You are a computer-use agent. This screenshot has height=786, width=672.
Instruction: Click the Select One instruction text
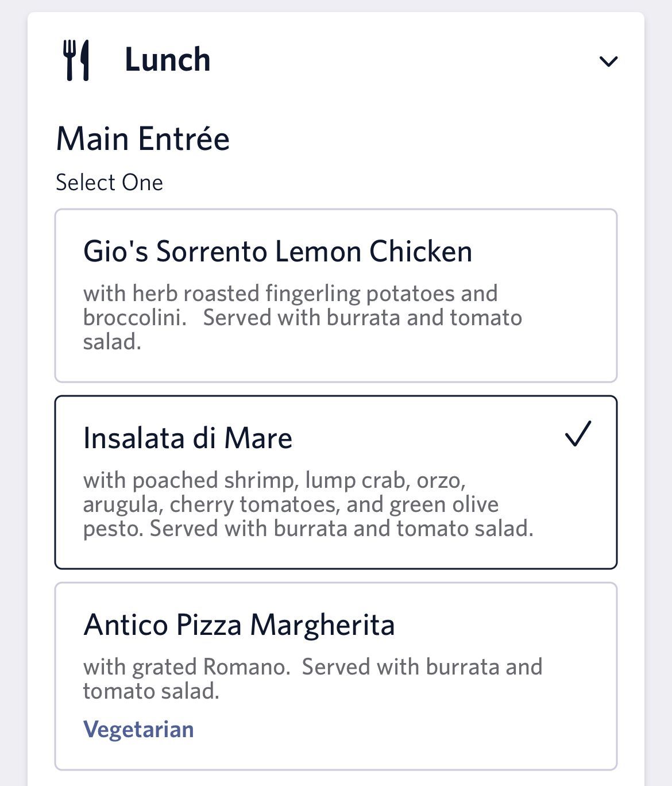(x=109, y=183)
